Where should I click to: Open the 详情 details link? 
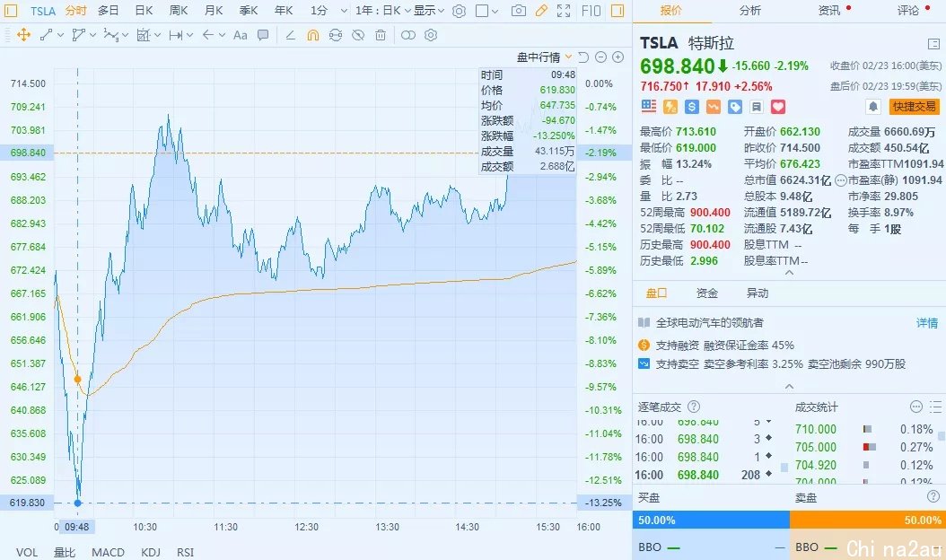pyautogui.click(x=927, y=323)
